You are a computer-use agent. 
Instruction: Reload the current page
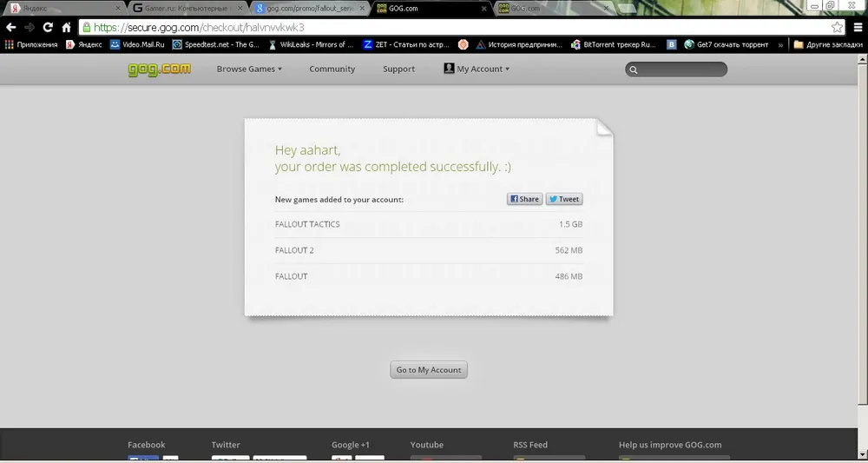pyautogui.click(x=48, y=27)
